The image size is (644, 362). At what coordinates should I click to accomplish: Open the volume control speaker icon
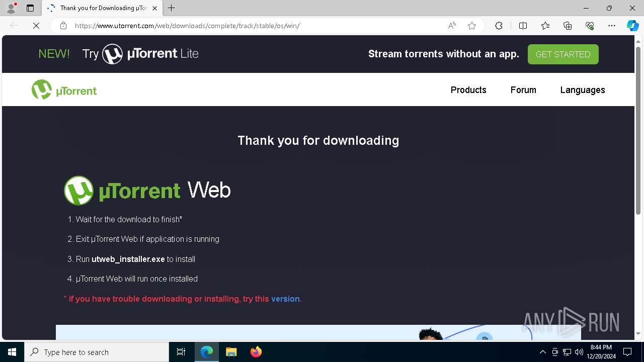pos(579,352)
